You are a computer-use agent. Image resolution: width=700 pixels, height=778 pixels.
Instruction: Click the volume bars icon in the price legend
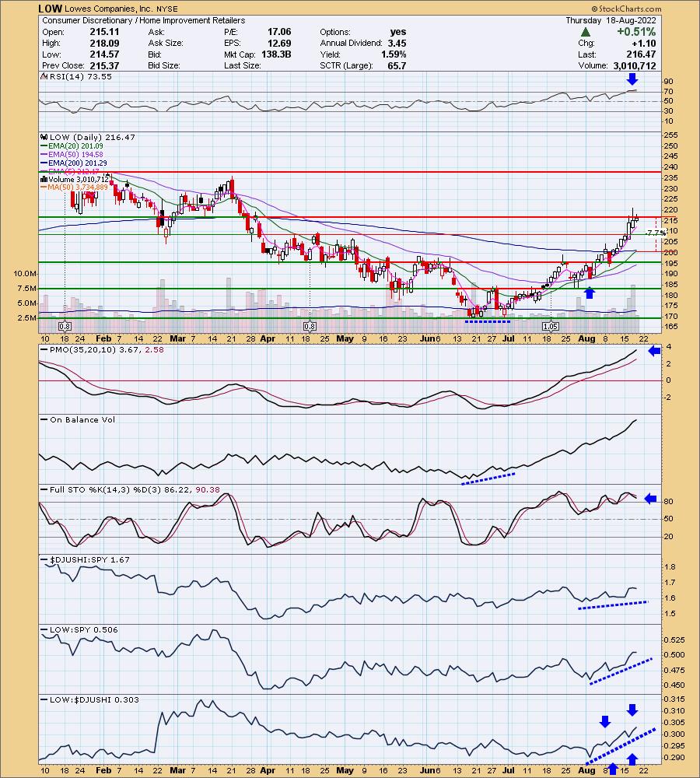click(x=44, y=179)
